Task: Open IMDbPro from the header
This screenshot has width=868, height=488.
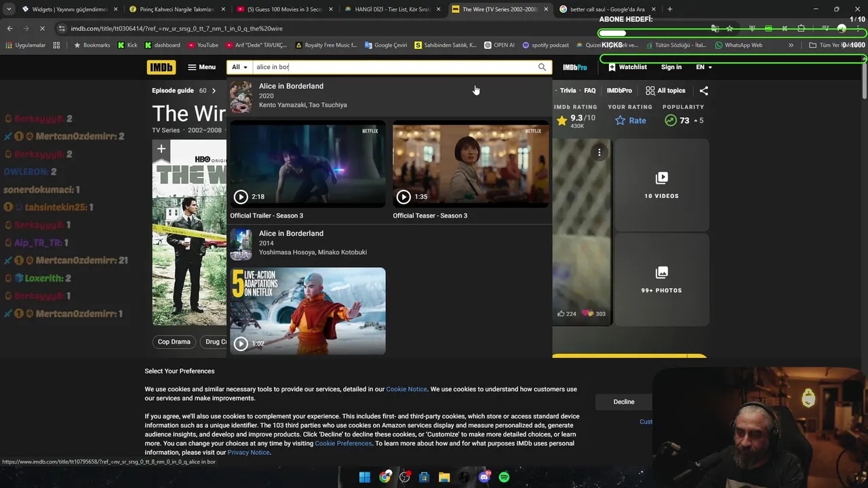Action: coord(575,67)
